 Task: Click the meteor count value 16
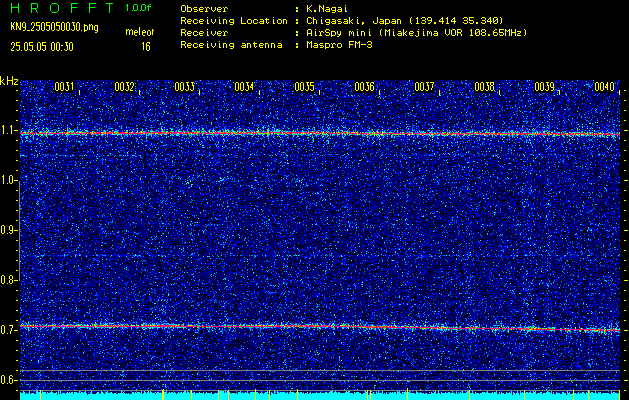click(146, 47)
